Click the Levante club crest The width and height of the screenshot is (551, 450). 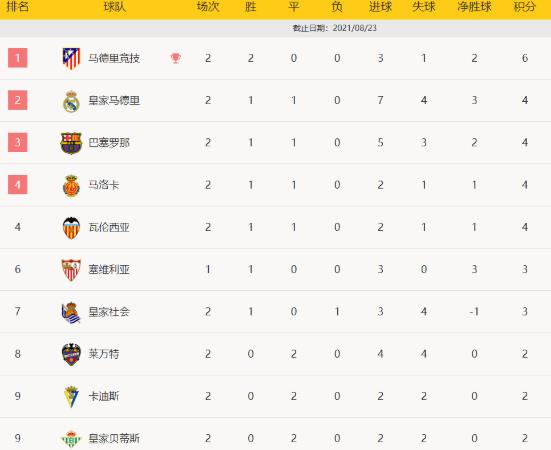click(x=71, y=354)
